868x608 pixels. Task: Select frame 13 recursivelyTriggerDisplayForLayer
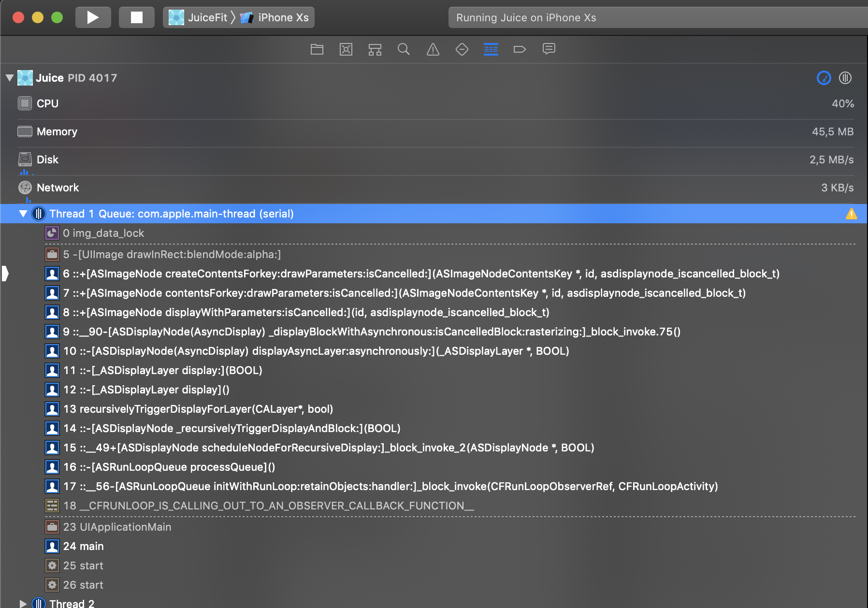pos(434,409)
